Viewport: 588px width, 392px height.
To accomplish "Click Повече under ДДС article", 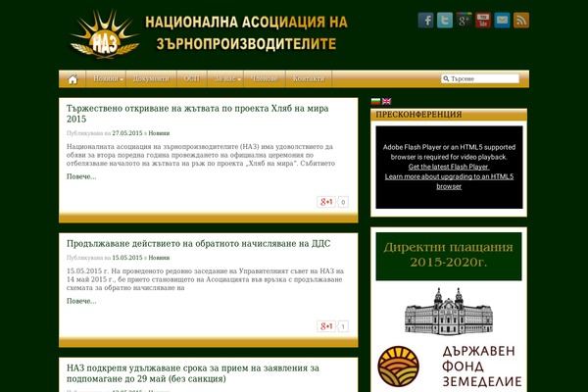I will (x=81, y=301).
